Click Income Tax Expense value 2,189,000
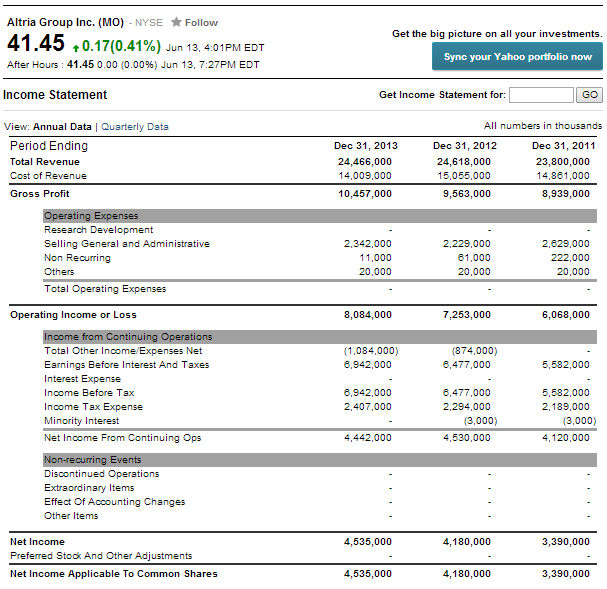The height and width of the screenshot is (589, 607). tap(566, 407)
